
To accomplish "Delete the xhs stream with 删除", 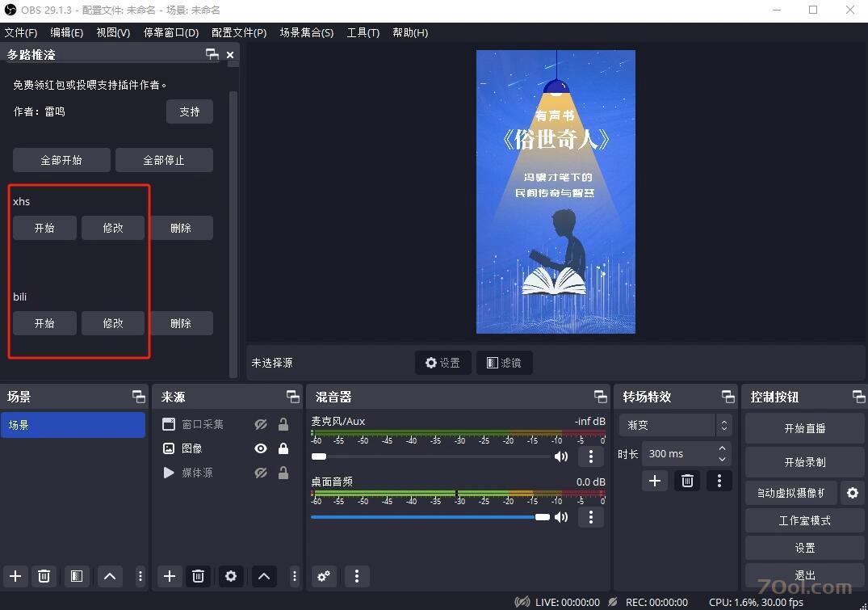I will 181,228.
